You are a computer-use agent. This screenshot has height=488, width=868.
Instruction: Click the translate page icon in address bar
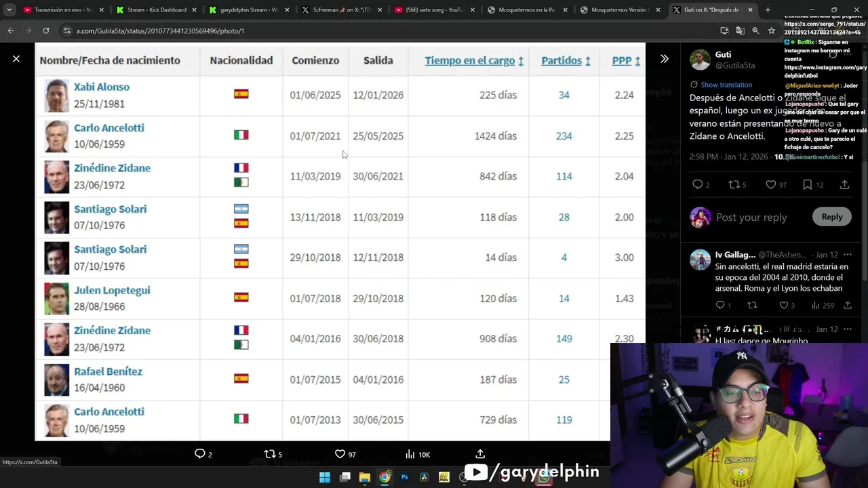coord(740,30)
